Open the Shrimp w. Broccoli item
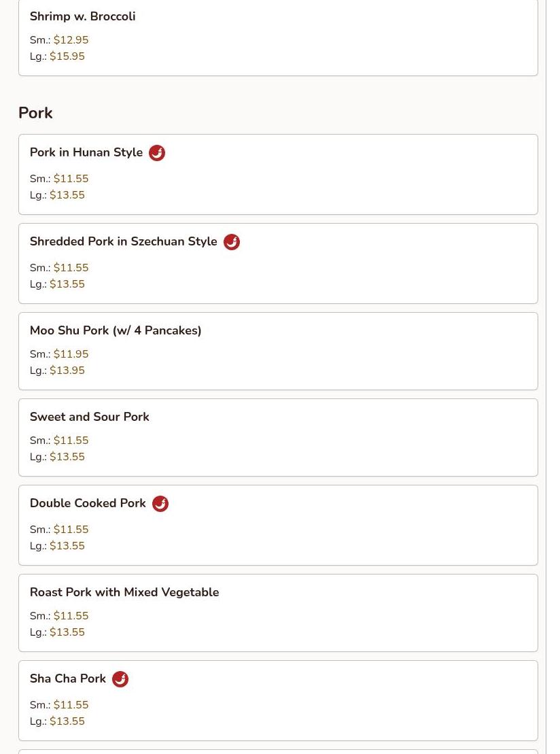This screenshot has height=754, width=560. (278, 37)
